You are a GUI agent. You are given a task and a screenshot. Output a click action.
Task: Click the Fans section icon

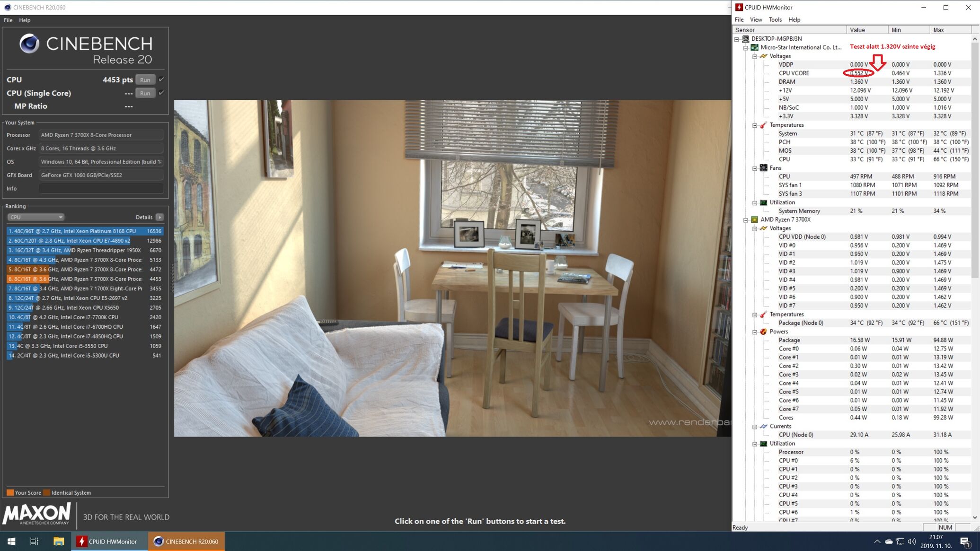[x=763, y=168]
